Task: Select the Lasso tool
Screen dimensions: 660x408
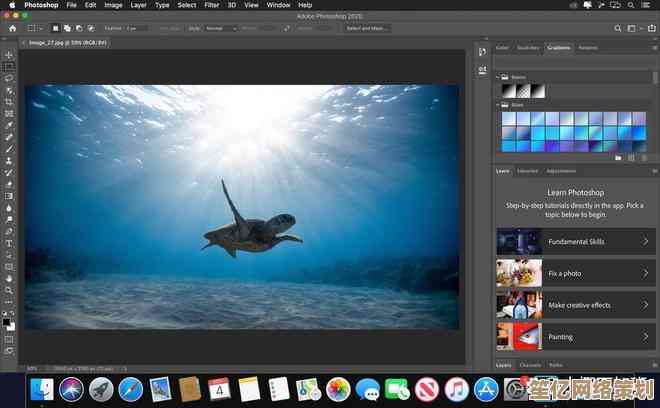Action: 9,78
